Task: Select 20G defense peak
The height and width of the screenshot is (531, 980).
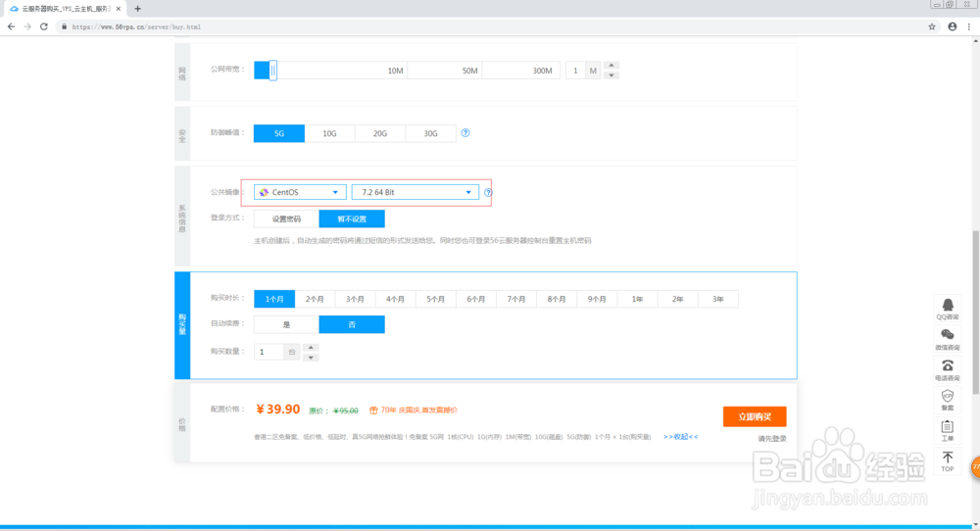Action: 380,133
